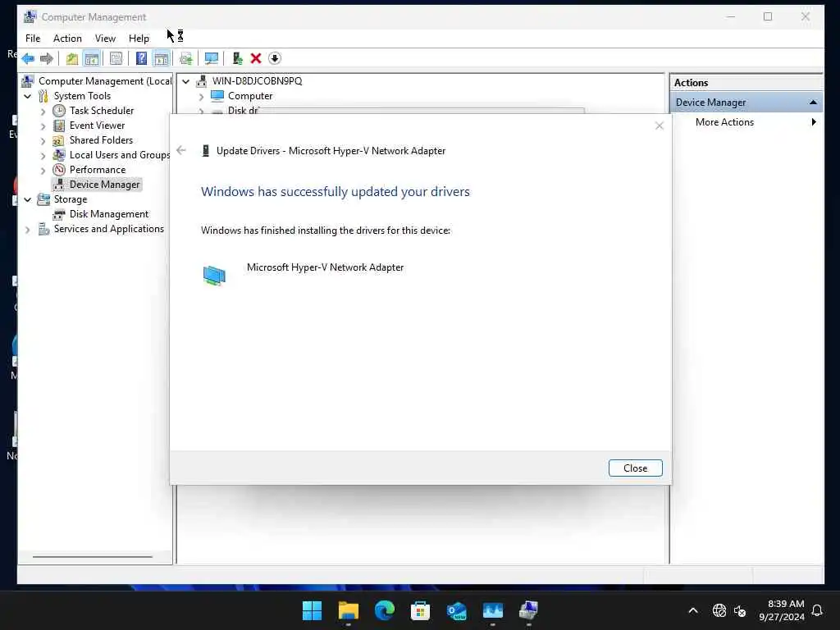
Task: Click the network globe tray icon
Action: point(719,610)
